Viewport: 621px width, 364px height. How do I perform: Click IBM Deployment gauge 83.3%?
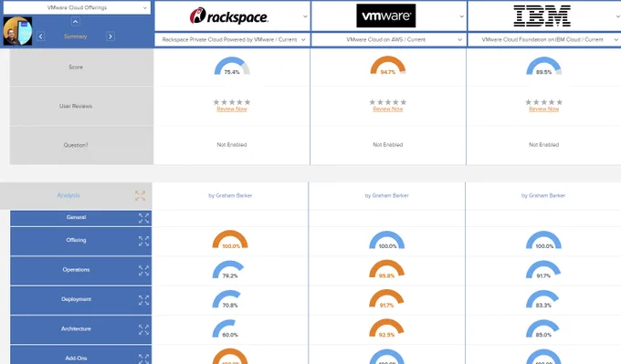[542, 299]
